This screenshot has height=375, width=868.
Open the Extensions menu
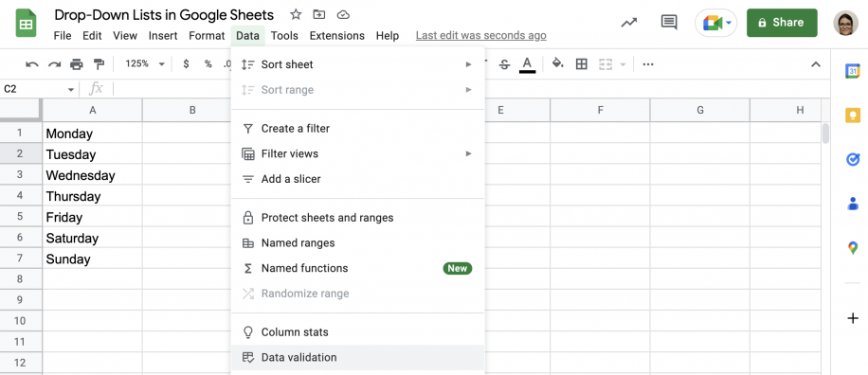336,36
